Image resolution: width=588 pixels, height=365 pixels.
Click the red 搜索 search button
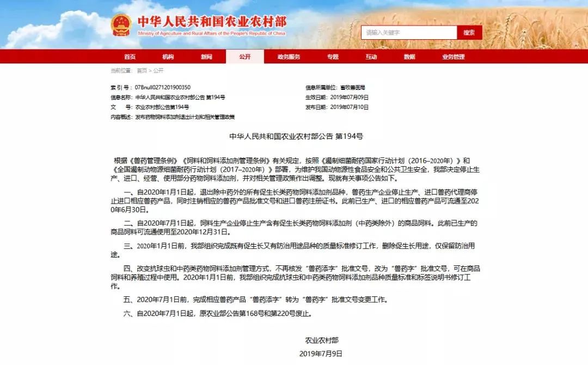pyautogui.click(x=469, y=33)
